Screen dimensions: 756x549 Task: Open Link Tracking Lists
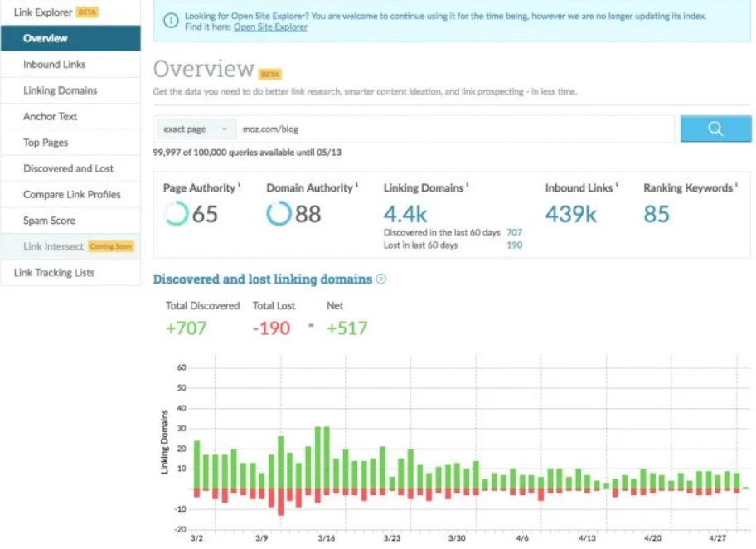71,273
